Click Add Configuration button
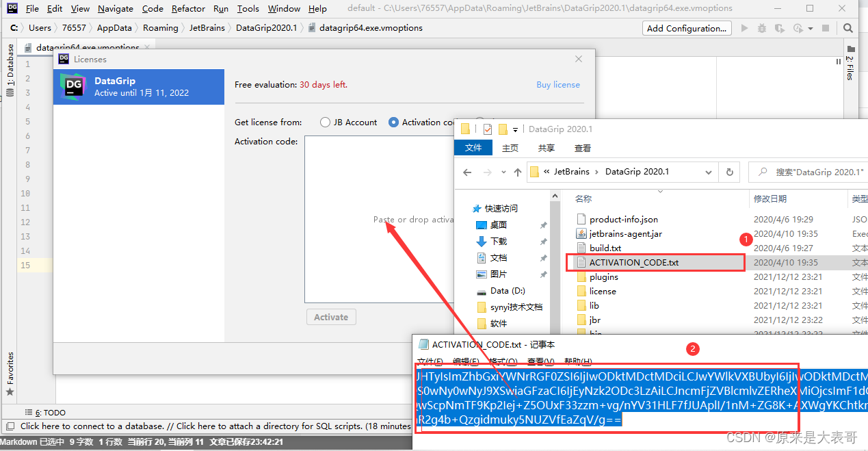The height and width of the screenshot is (451, 868). point(687,28)
